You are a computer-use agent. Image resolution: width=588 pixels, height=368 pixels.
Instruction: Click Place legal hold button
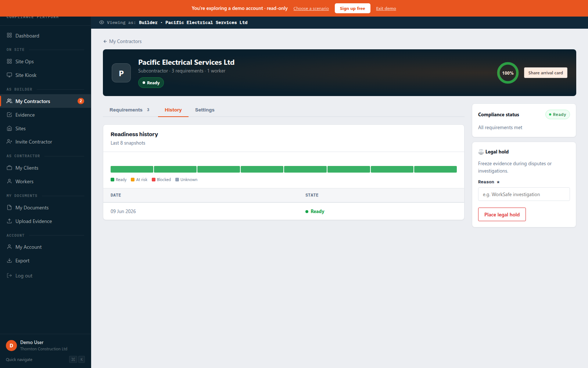click(502, 215)
